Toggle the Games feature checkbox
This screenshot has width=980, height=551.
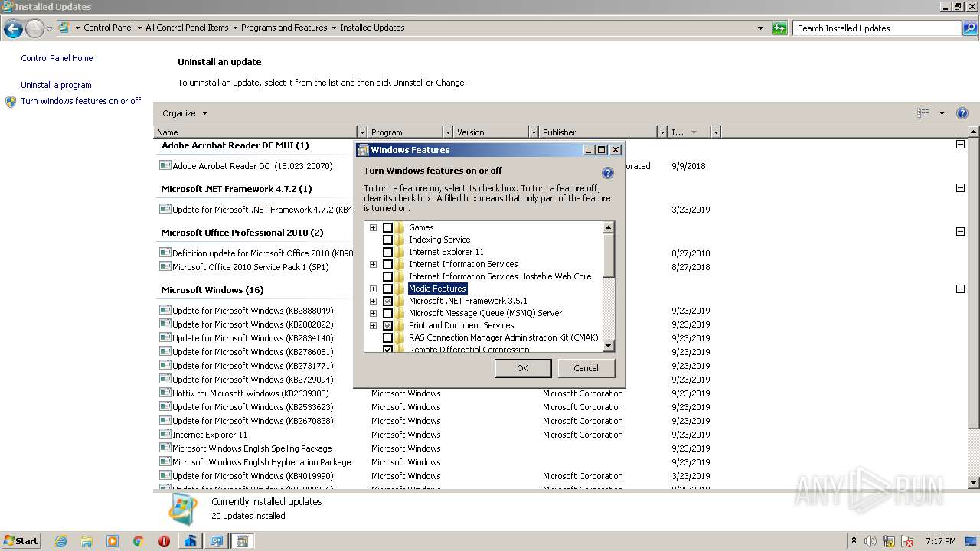387,228
